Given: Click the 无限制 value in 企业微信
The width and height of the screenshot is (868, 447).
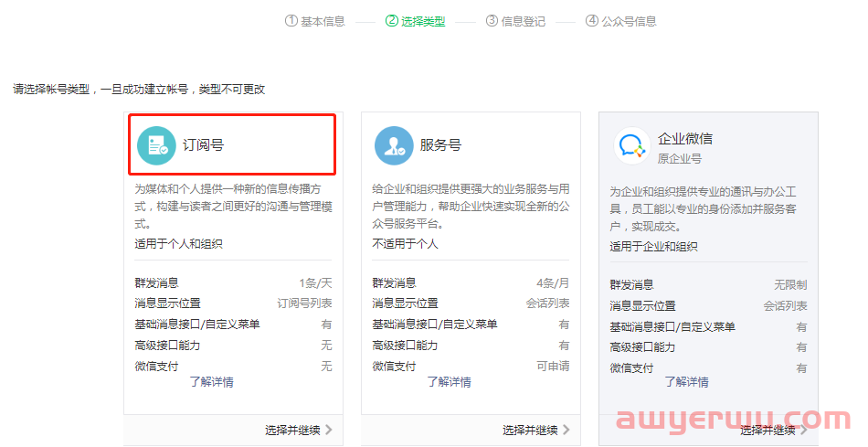Looking at the screenshot, I should [x=790, y=284].
